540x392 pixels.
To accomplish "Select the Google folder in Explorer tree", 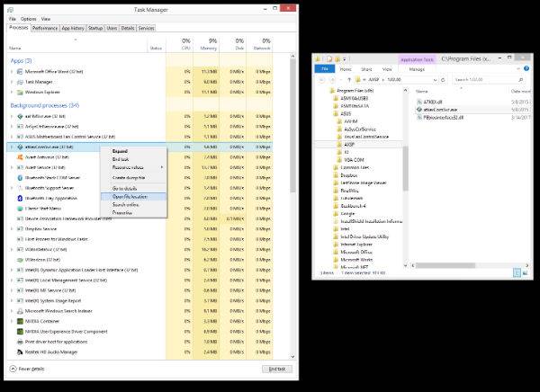I will click(347, 213).
